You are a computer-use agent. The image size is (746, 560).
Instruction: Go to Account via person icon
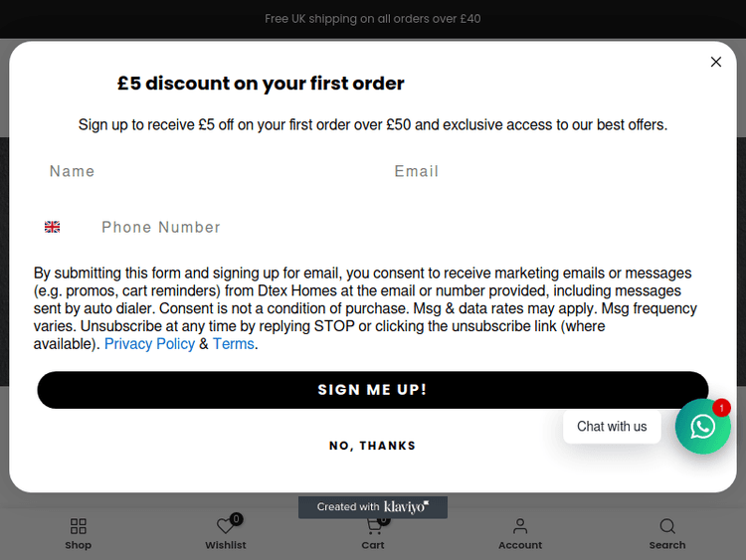pyautogui.click(x=520, y=527)
